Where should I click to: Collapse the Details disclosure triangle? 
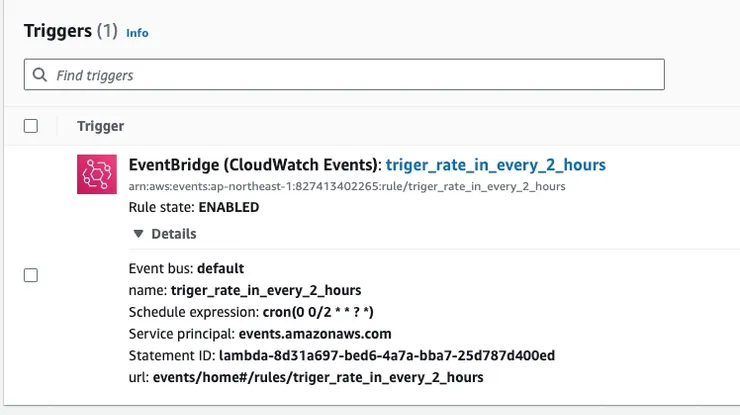click(x=137, y=234)
